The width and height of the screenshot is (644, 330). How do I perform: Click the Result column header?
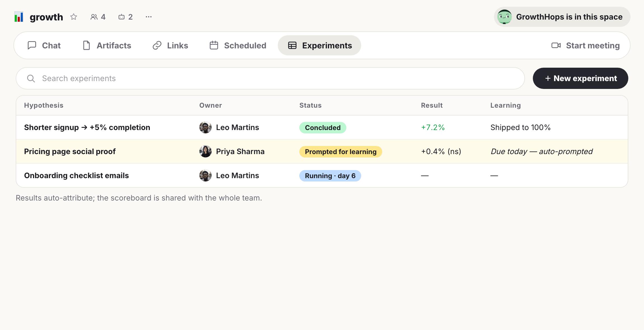pos(432,105)
